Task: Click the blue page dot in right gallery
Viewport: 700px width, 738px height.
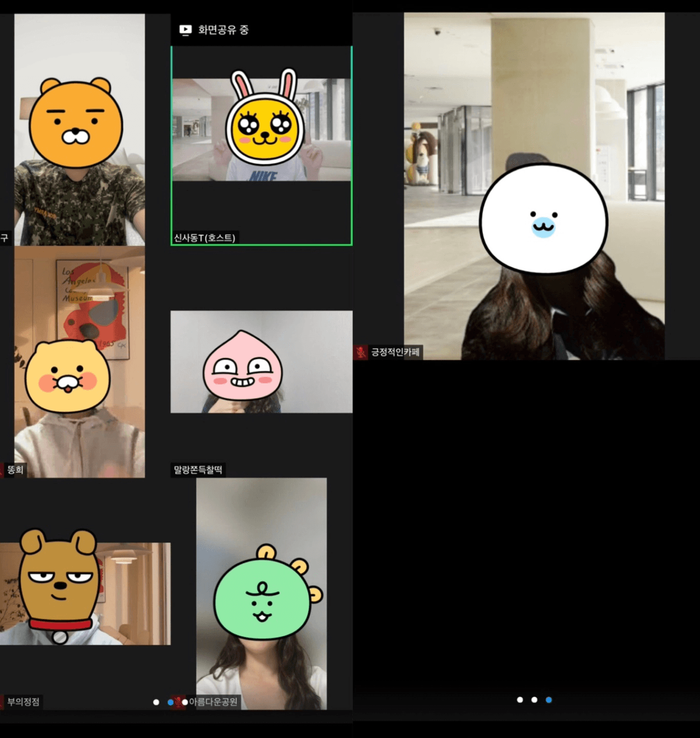Action: 548,700
